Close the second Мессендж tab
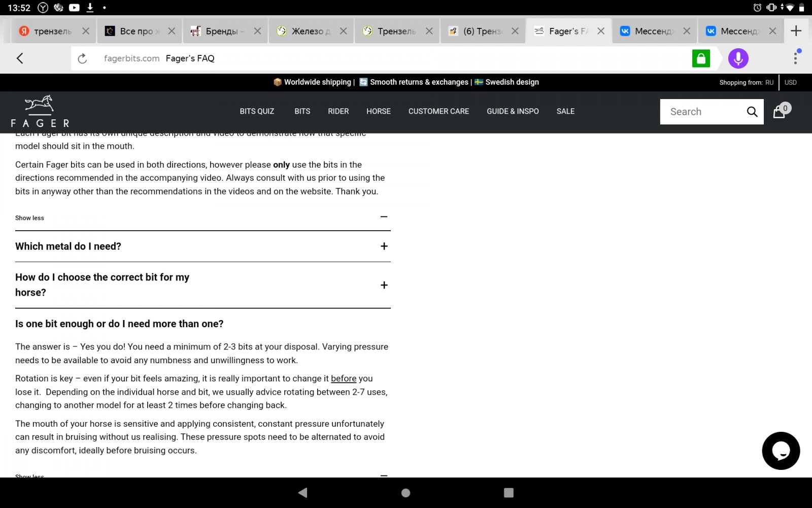 click(x=772, y=31)
